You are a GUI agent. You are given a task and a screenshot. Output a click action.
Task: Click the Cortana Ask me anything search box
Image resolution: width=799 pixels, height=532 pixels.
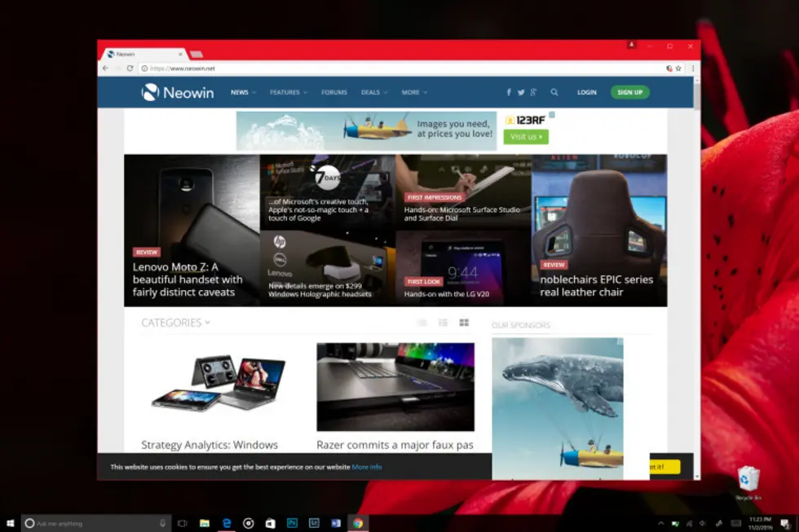click(95, 523)
